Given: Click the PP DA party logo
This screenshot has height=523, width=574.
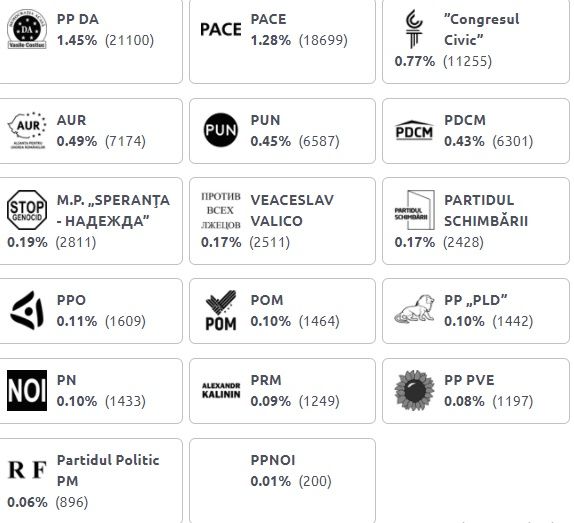Looking at the screenshot, I should 27,29.
